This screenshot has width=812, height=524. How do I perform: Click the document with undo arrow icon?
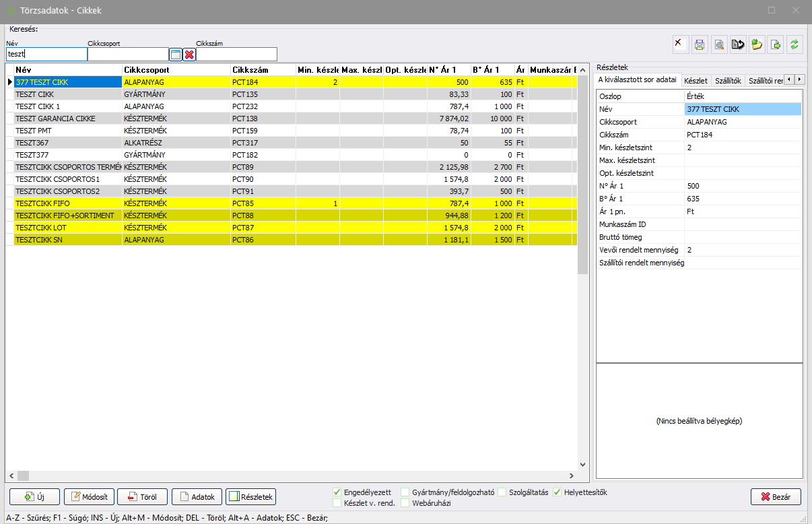[x=738, y=45]
